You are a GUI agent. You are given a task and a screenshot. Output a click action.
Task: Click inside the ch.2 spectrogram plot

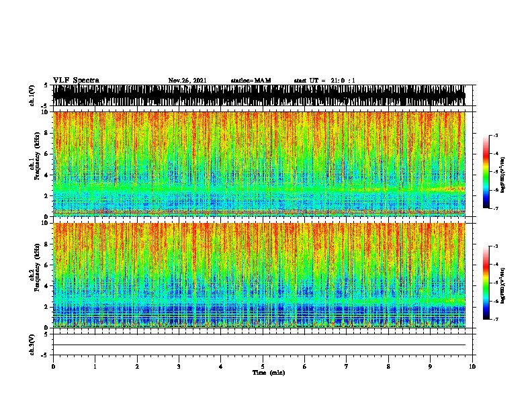(259, 275)
